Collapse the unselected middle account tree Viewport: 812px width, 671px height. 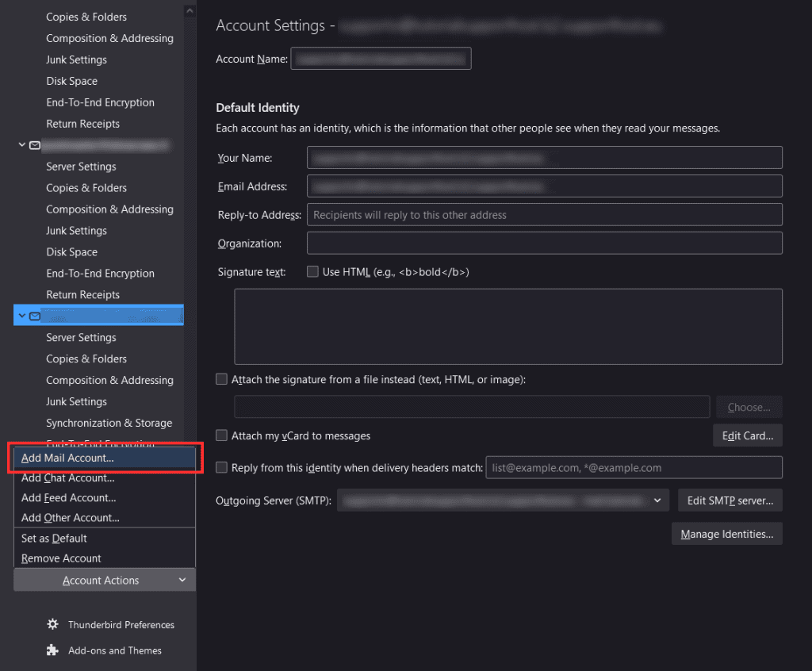(x=21, y=144)
